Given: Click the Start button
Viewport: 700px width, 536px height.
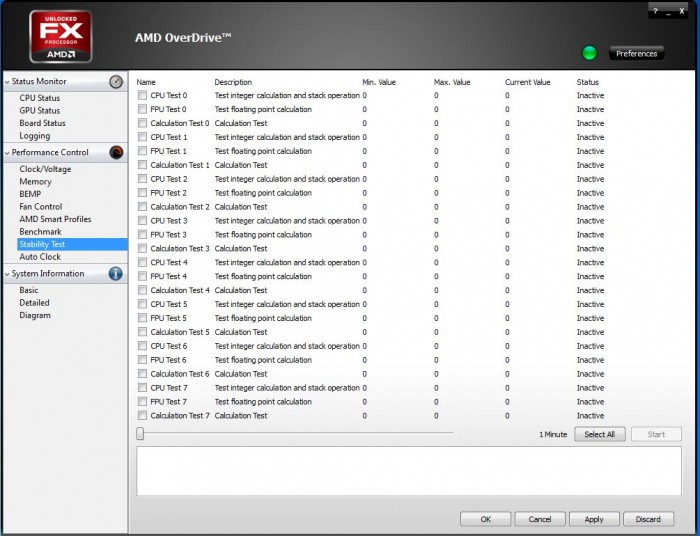Looking at the screenshot, I should tap(656, 434).
